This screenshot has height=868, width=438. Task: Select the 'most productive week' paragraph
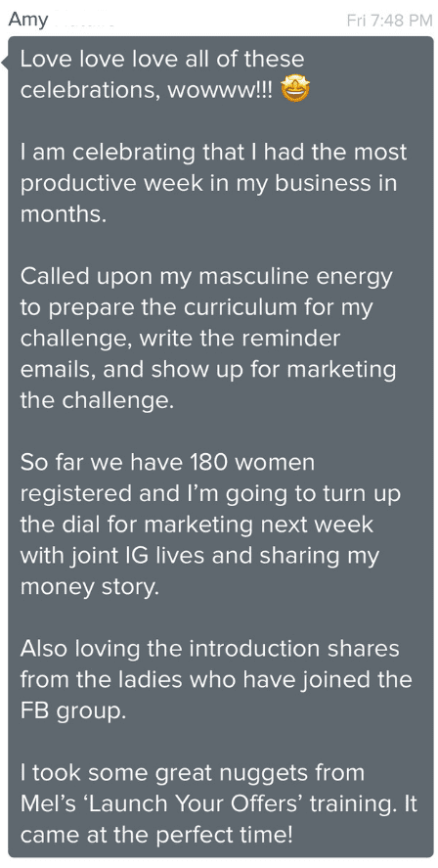(x=213, y=183)
